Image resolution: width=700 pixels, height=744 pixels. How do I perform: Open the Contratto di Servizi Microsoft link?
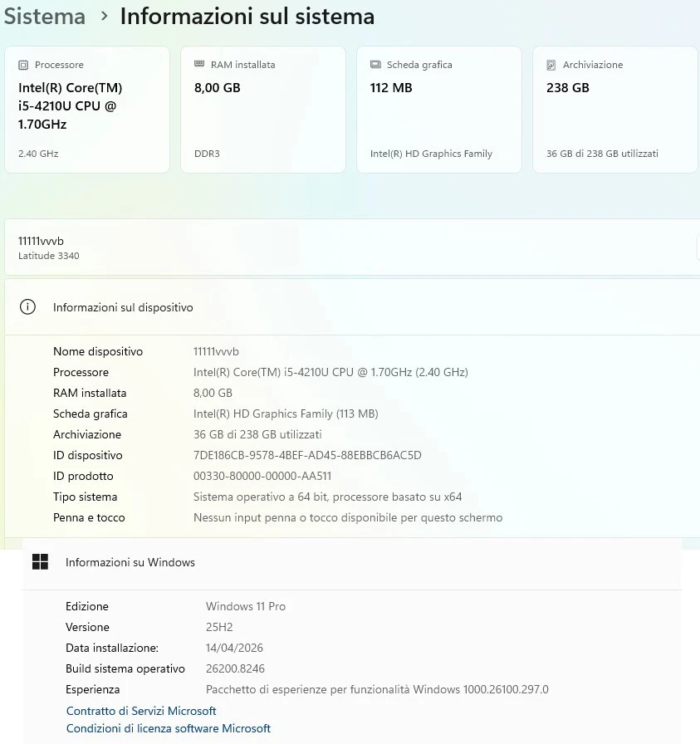point(141,711)
